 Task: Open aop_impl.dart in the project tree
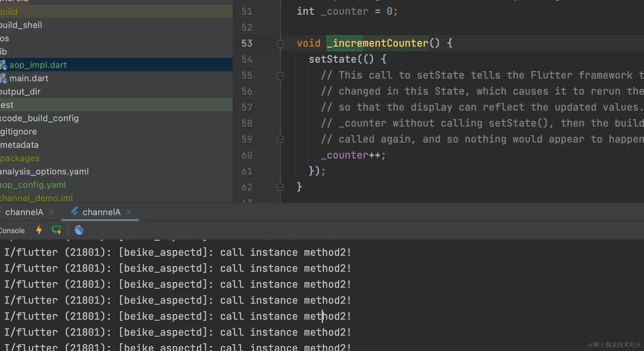tap(116, 65)
